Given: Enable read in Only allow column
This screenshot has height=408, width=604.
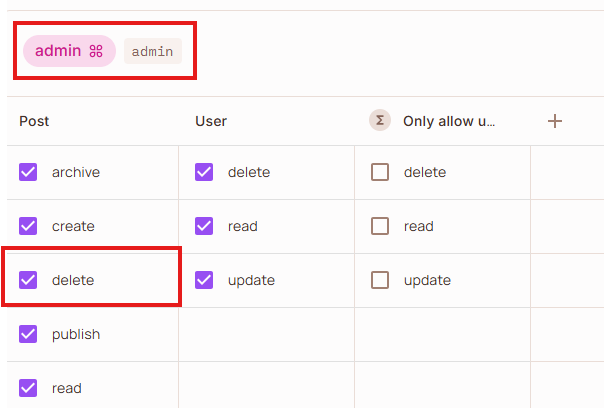Looking at the screenshot, I should coord(380,226).
